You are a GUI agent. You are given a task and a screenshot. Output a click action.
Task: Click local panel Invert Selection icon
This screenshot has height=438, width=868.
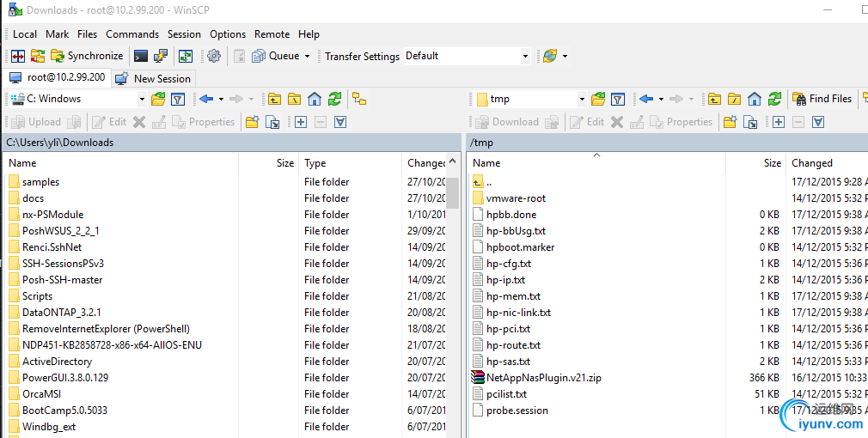pyautogui.click(x=340, y=122)
